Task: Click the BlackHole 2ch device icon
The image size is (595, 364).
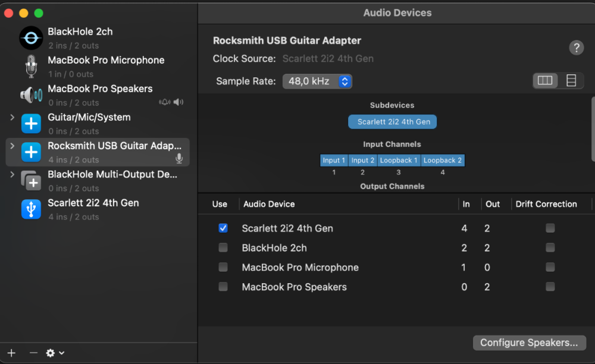Action: point(31,38)
